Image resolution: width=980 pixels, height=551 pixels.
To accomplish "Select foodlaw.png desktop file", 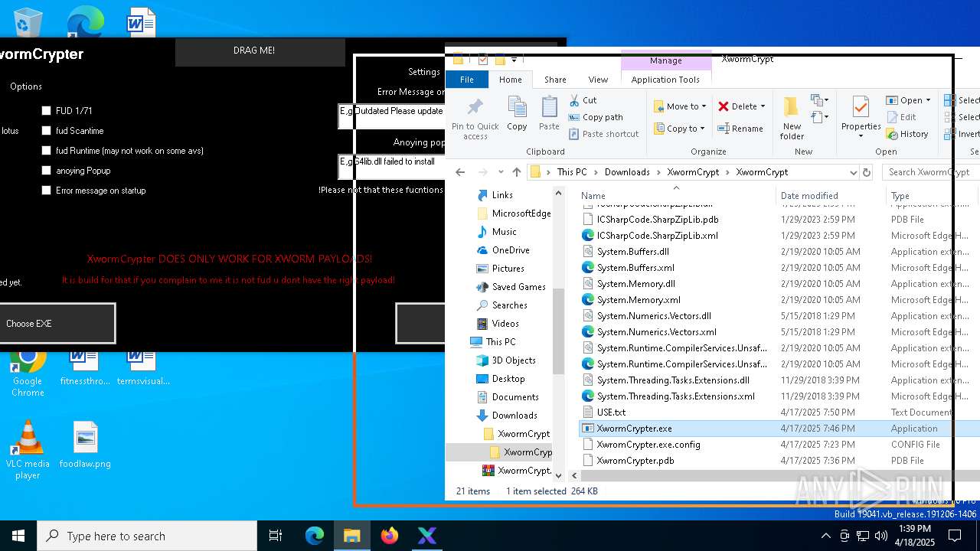I will click(x=85, y=445).
